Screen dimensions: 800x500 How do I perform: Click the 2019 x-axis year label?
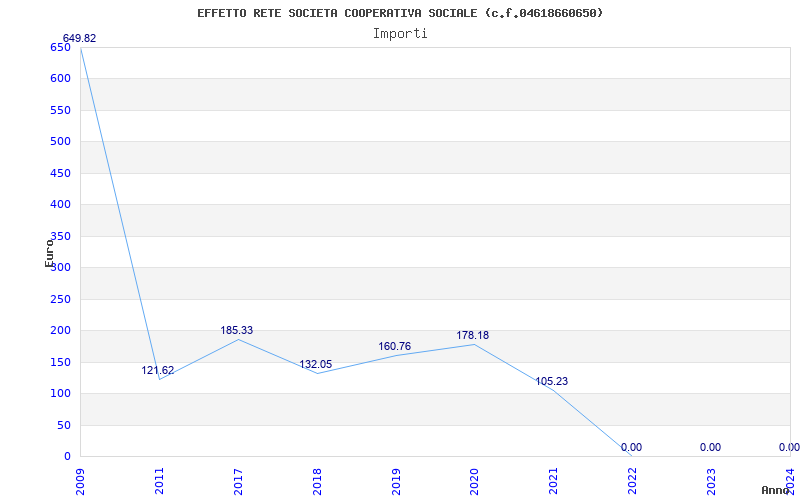(x=396, y=481)
